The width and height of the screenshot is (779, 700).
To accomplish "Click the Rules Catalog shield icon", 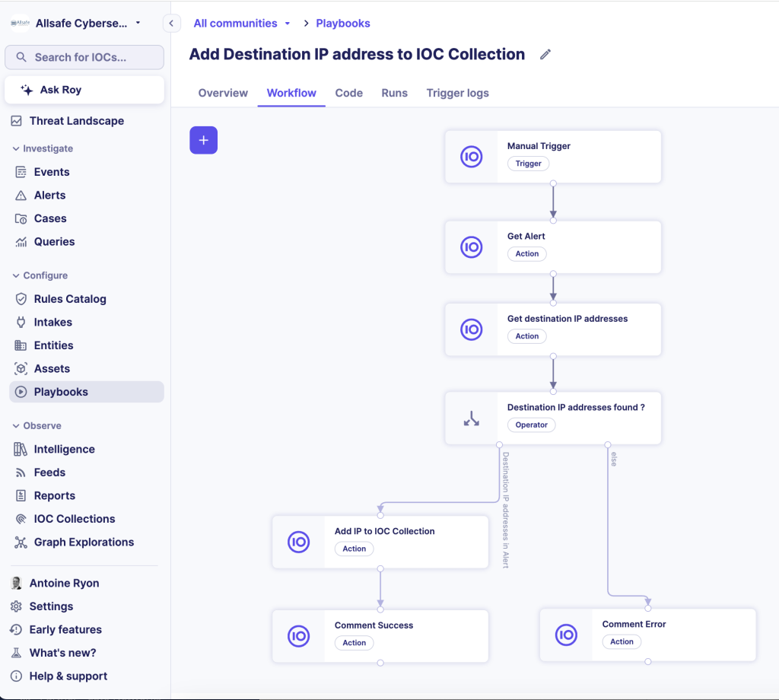I will pos(21,298).
